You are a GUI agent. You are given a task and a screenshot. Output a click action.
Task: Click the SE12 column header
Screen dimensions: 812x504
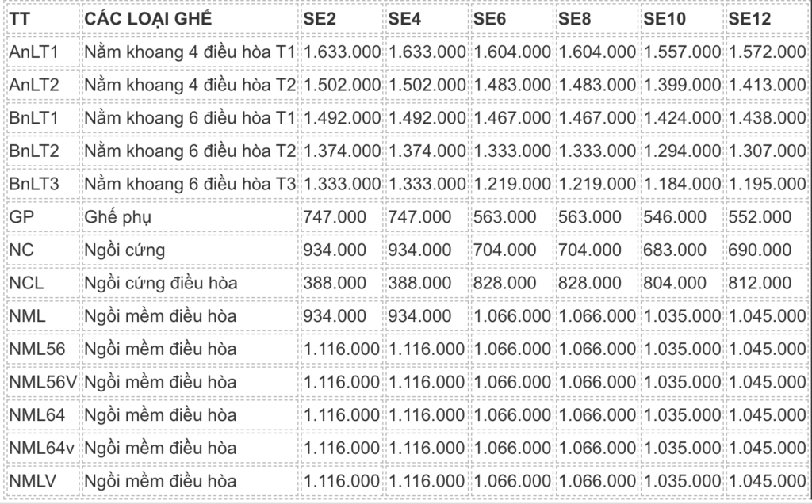pyautogui.click(x=749, y=19)
